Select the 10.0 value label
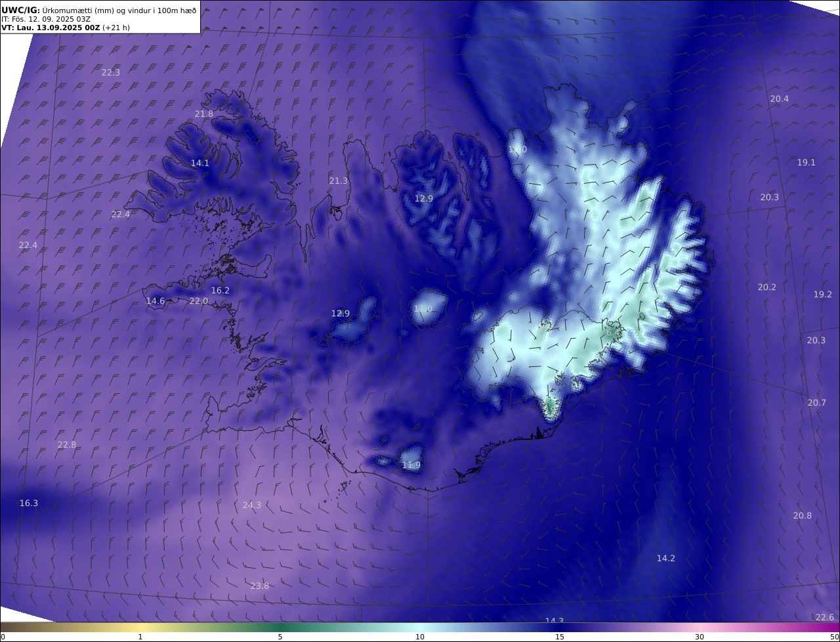This screenshot has width=840, height=642. 518,150
